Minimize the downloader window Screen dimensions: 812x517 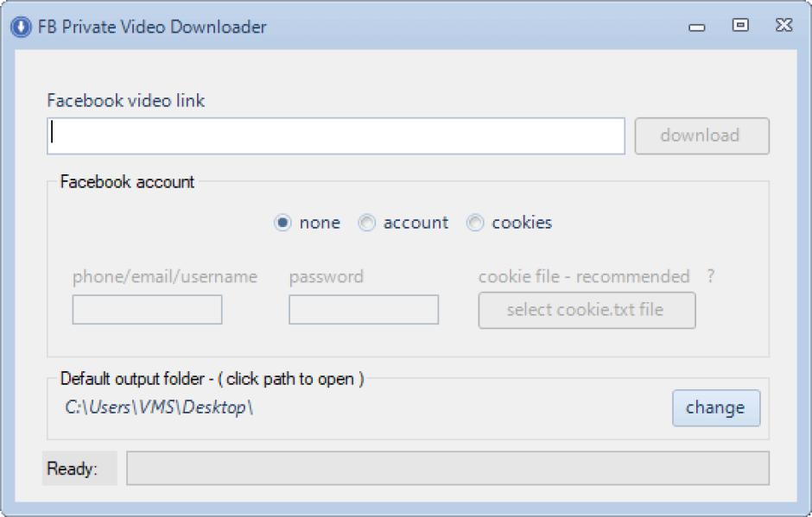tap(696, 27)
